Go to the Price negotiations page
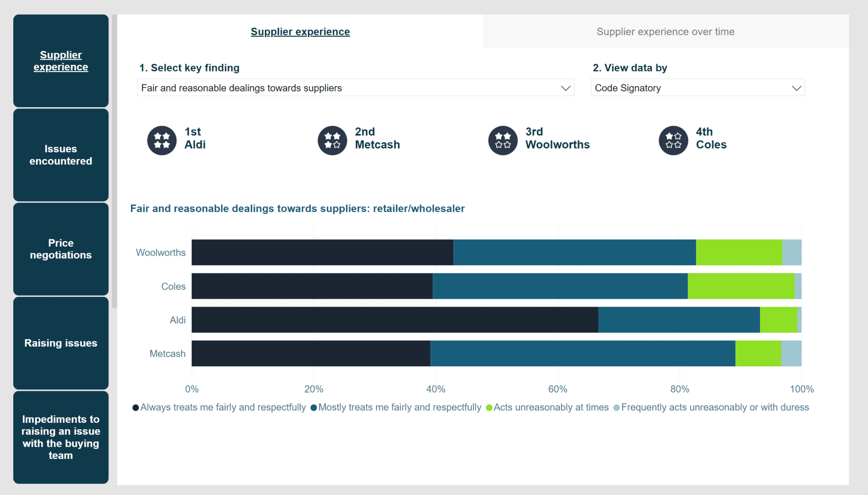 coord(61,249)
